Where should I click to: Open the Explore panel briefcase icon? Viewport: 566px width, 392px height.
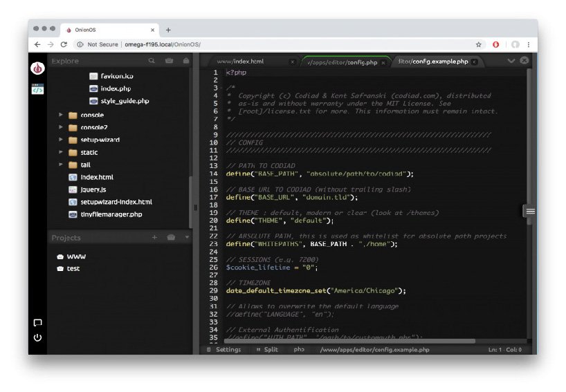click(x=169, y=61)
